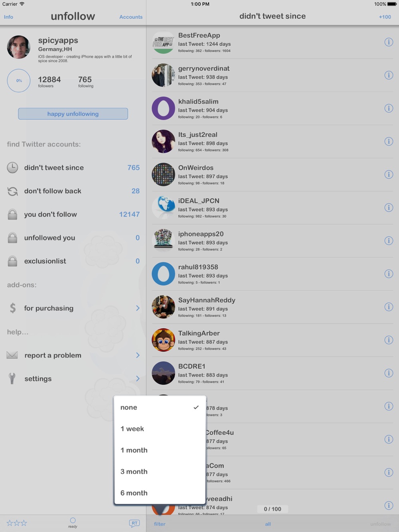Tap the refresh arrows icon for don't follow back
The height and width of the screenshot is (532, 399).
click(x=12, y=191)
